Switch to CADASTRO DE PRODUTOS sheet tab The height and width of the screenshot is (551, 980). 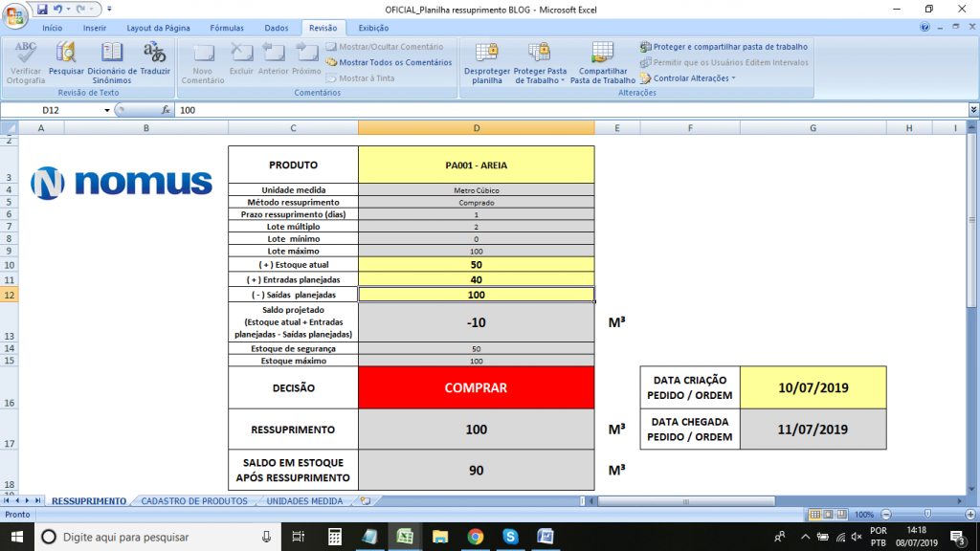point(194,500)
